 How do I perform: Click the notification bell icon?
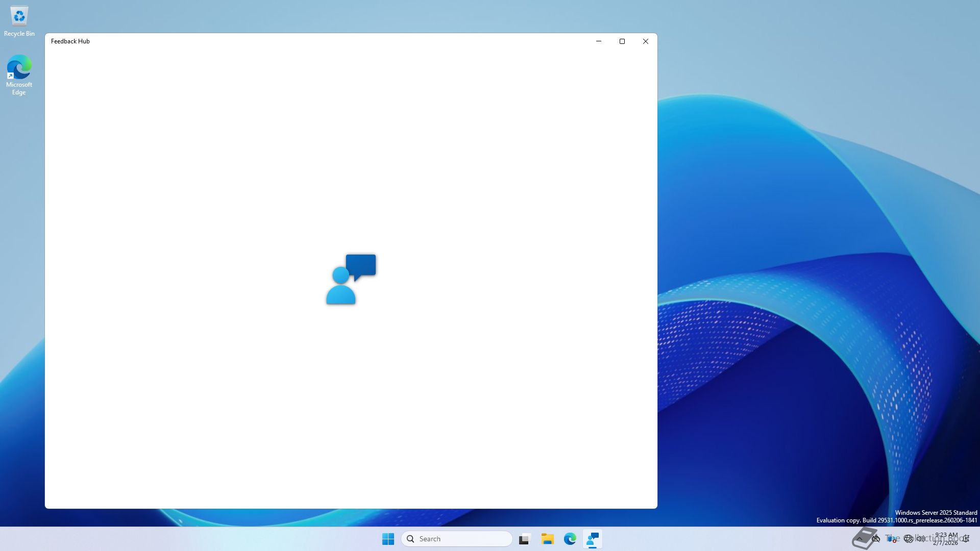[x=966, y=539]
